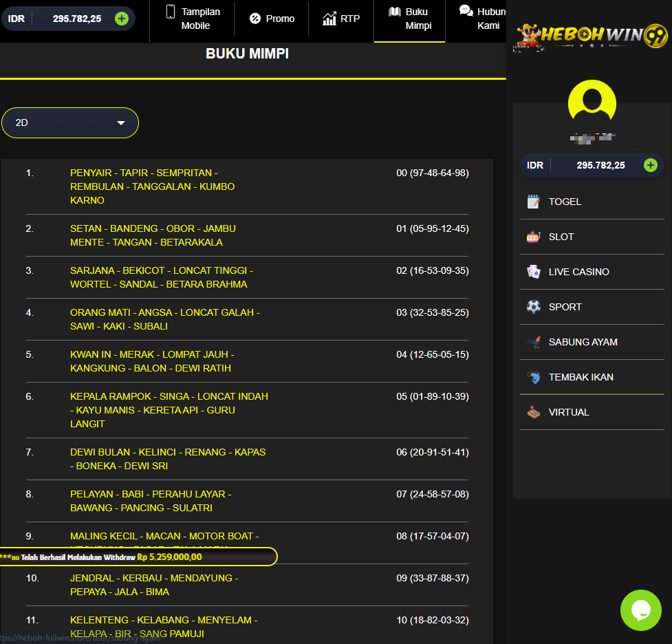Click number 09 (33-87-88-37)
Viewport: 672px width, 644px height.
[x=433, y=579]
